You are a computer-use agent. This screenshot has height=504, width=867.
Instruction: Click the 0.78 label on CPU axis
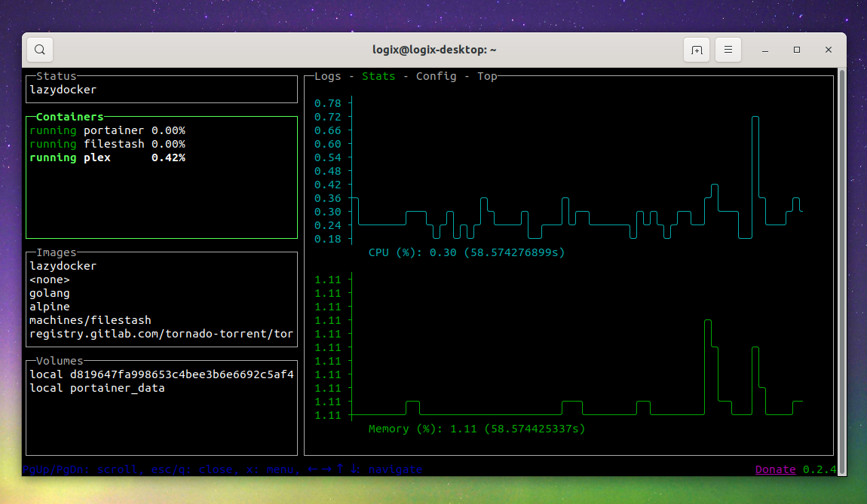328,103
